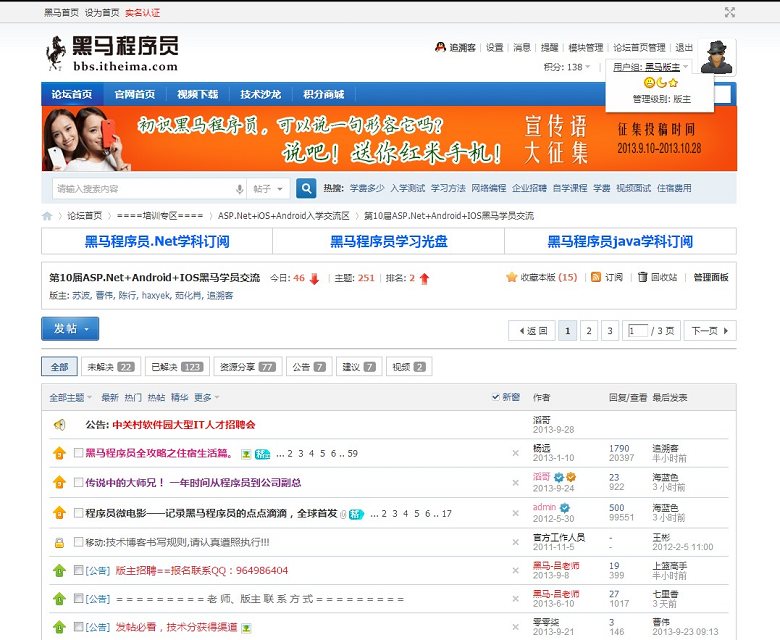
Task: Check the box for 黑马程序员全攻略之住宿生活篇
Action: click(79, 453)
